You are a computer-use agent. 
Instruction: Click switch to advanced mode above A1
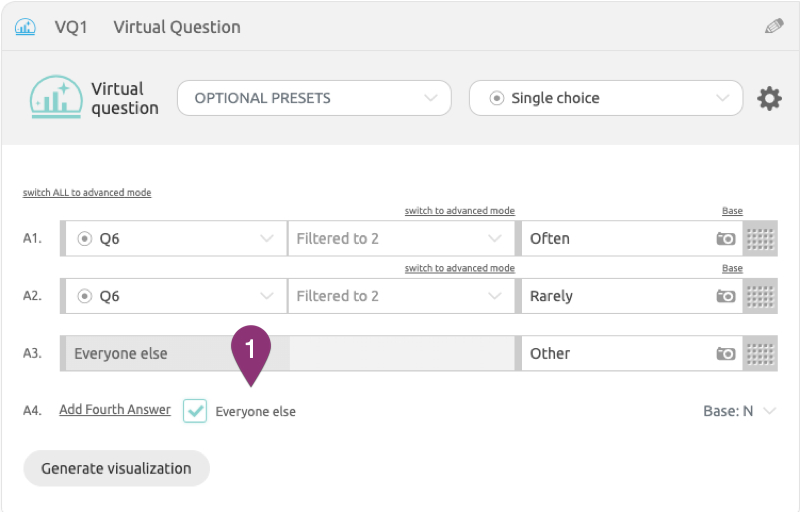pyautogui.click(x=460, y=211)
